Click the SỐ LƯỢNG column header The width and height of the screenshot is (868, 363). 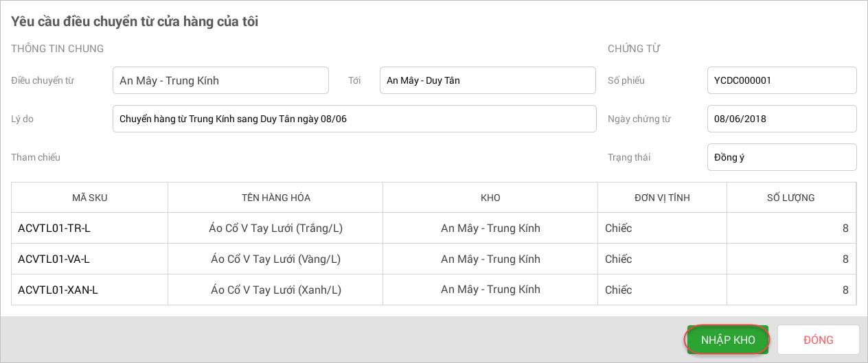click(x=790, y=198)
